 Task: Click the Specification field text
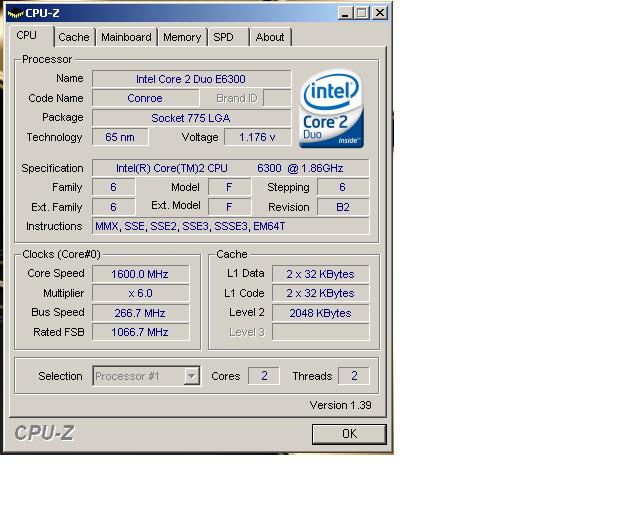pos(230,168)
